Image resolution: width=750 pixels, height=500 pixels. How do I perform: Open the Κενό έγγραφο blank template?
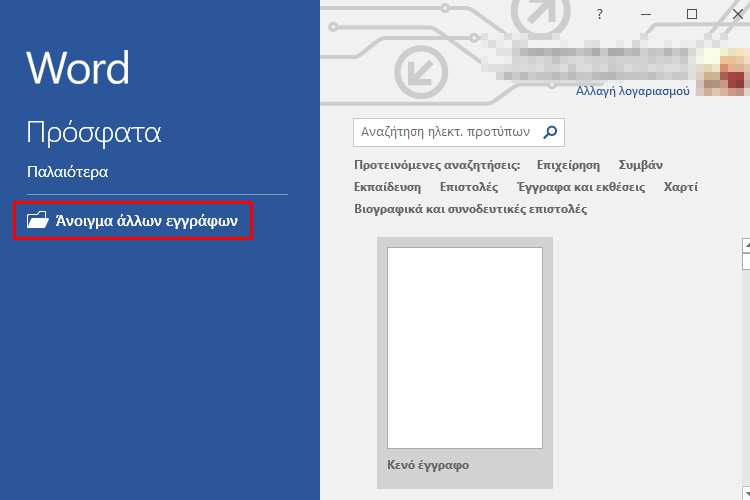tap(465, 363)
